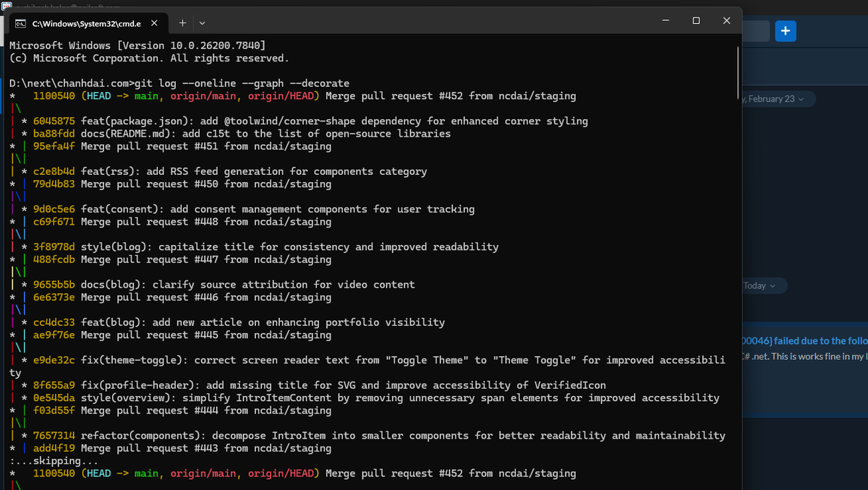Image resolution: width=868 pixels, height=490 pixels.
Task: Close the C:\Windows\System32\cmd.exe tab
Action: point(154,23)
